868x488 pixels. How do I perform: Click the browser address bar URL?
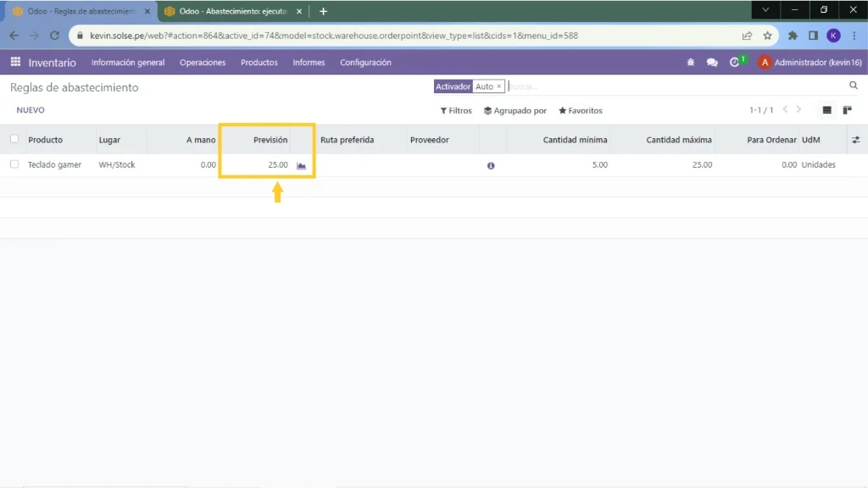(x=334, y=36)
